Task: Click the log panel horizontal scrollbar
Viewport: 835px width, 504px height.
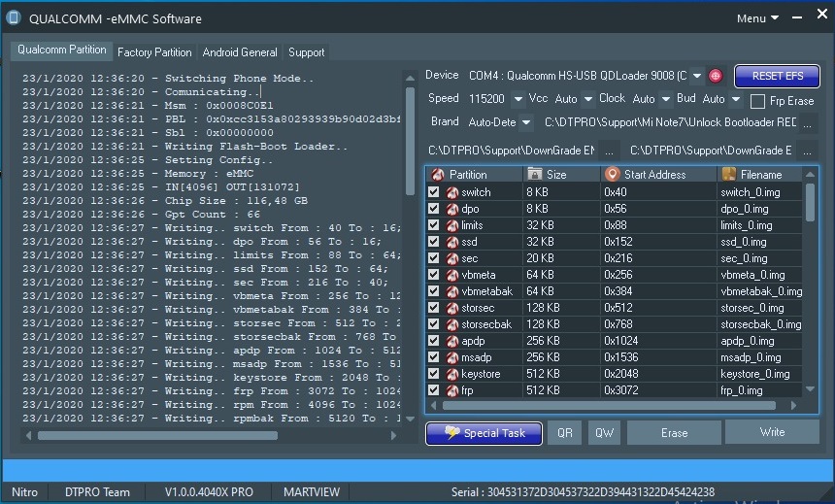Action: click(x=157, y=435)
